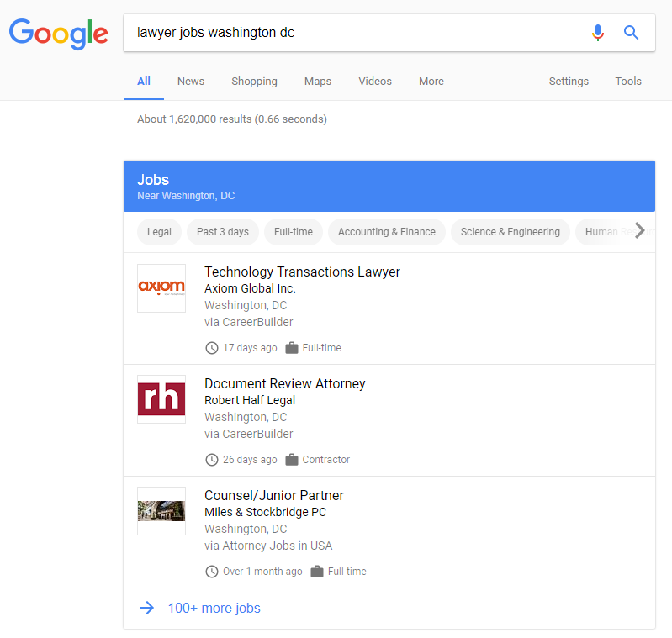
Task: Open search Tools
Action: tap(628, 81)
